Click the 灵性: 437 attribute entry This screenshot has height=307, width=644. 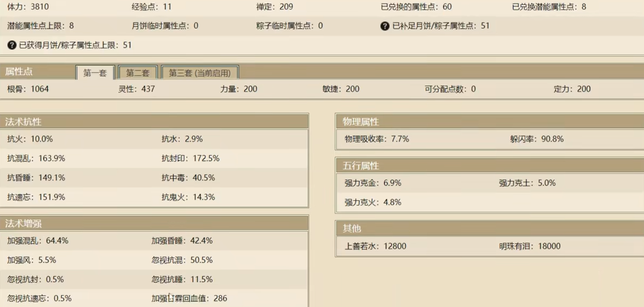click(136, 89)
